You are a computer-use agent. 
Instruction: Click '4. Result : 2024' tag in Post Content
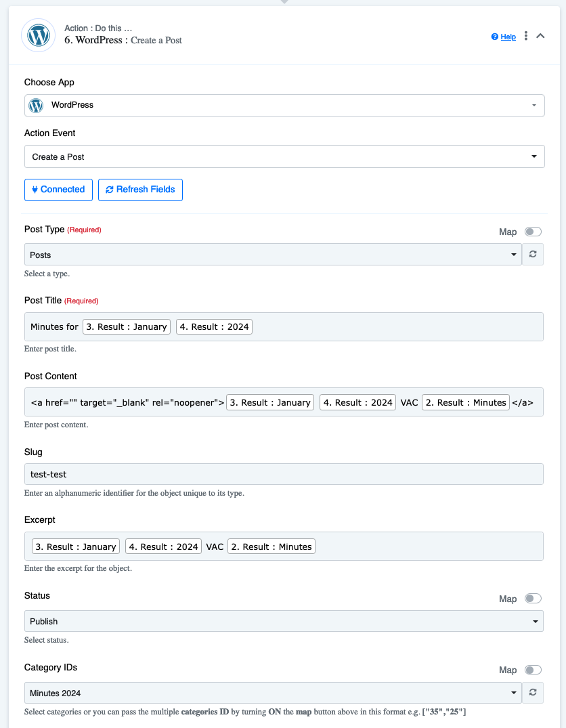pyautogui.click(x=358, y=402)
